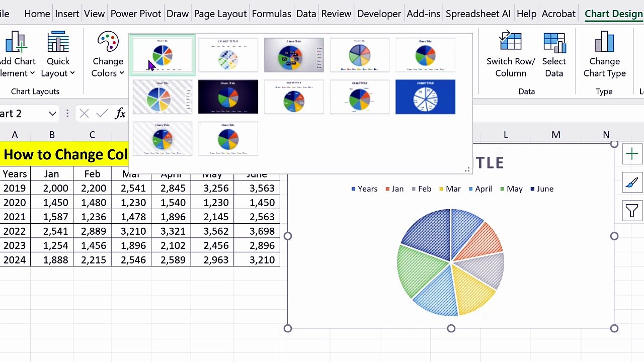Click the style gallery resize grip
Viewport: 644px width, 362px height.
[467, 170]
